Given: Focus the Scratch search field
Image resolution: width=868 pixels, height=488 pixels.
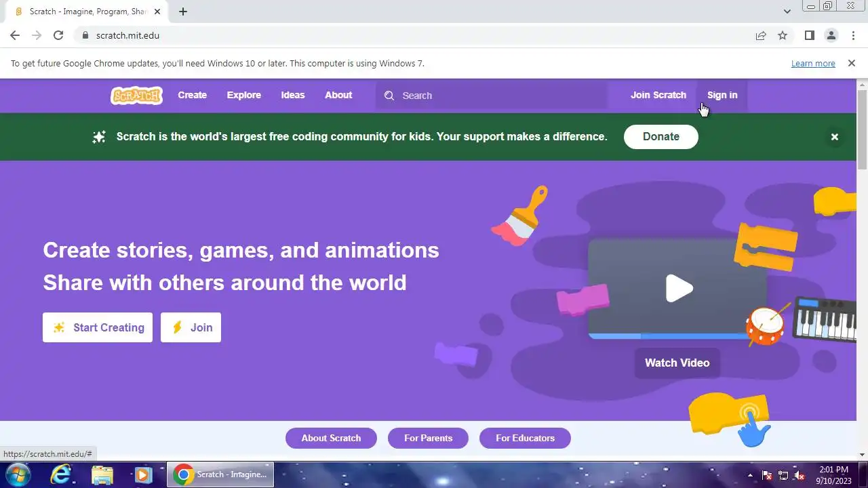Looking at the screenshot, I should tap(492, 96).
